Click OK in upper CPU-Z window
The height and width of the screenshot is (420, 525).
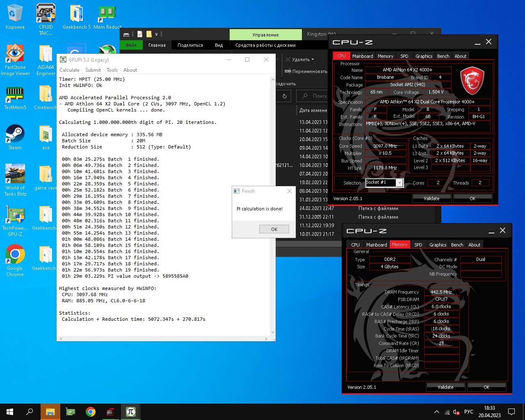(x=472, y=199)
